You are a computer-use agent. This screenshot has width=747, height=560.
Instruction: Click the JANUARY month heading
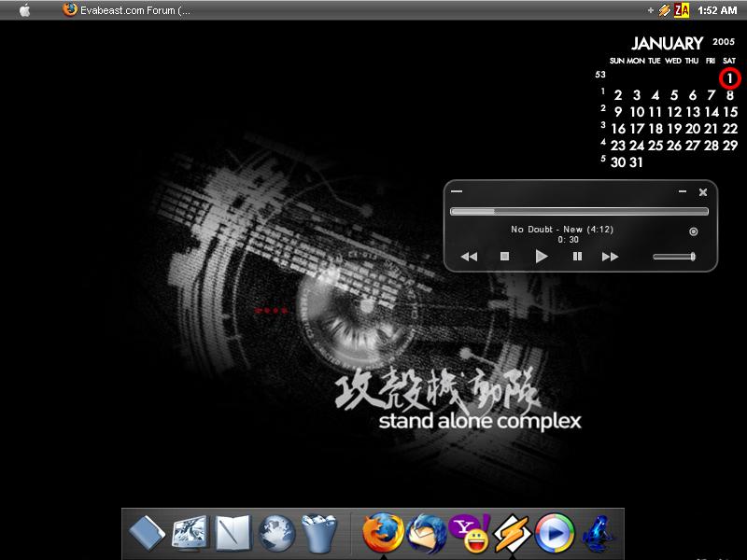click(667, 43)
